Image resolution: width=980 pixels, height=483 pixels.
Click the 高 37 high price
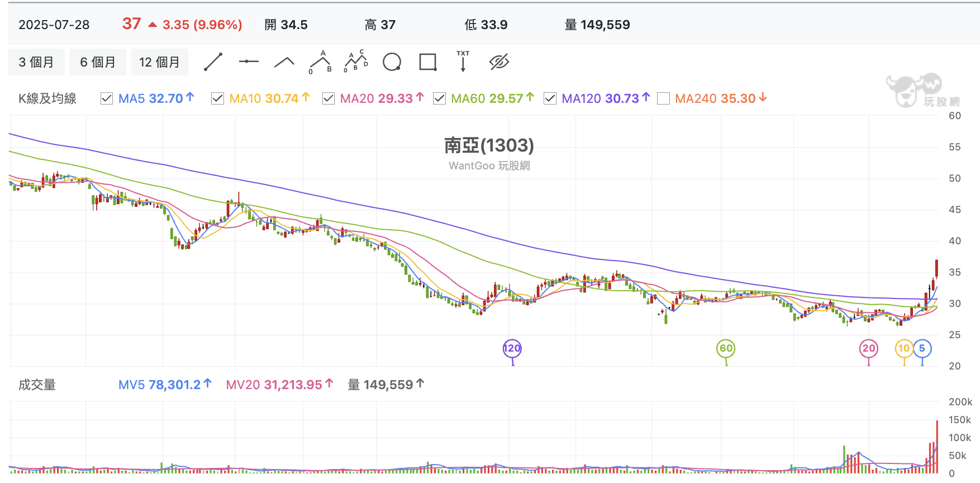380,25
